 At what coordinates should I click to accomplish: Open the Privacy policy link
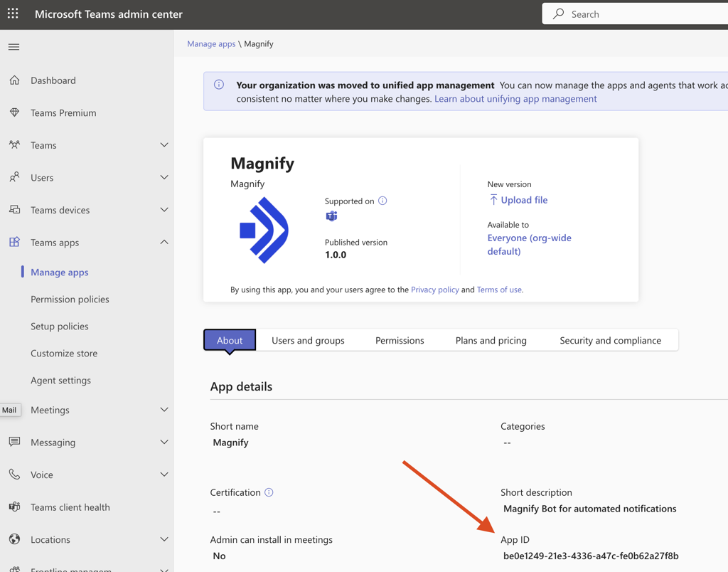tap(434, 290)
